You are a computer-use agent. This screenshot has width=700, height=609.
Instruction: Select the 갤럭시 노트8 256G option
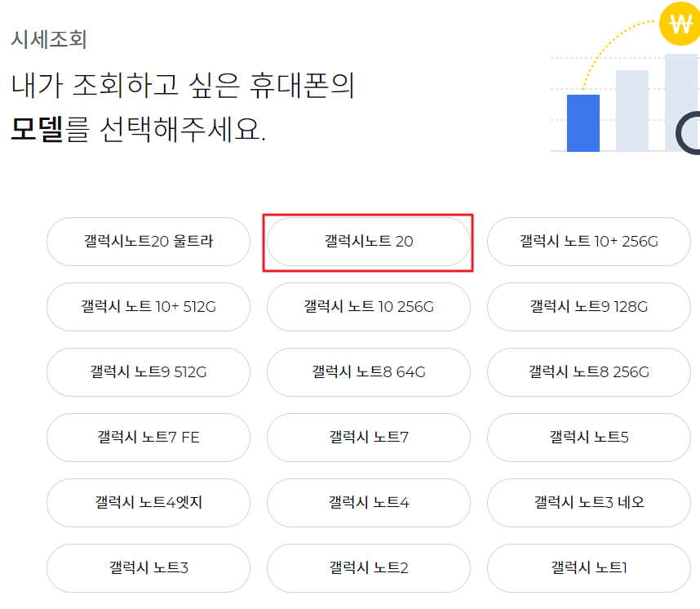(x=588, y=372)
